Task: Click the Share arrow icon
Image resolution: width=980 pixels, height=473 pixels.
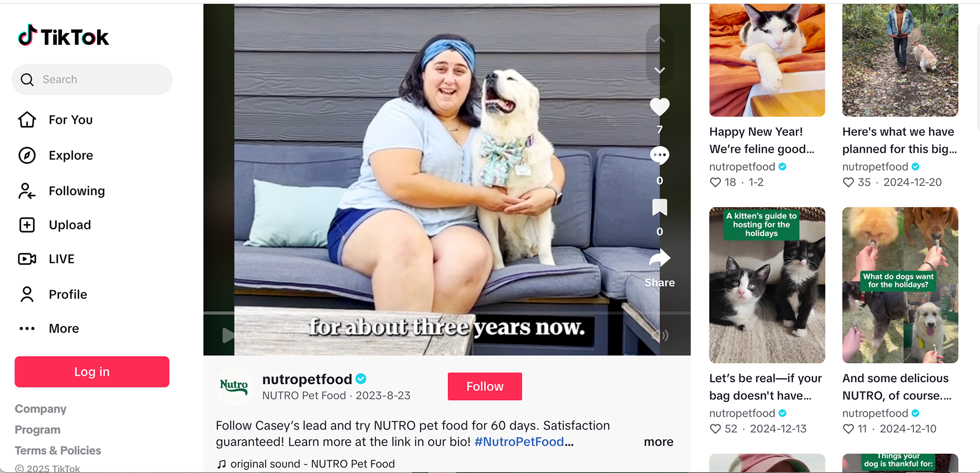Action: [659, 258]
